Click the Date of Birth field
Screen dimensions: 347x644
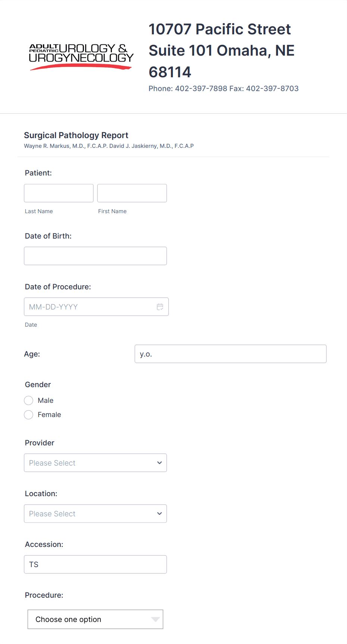point(95,256)
